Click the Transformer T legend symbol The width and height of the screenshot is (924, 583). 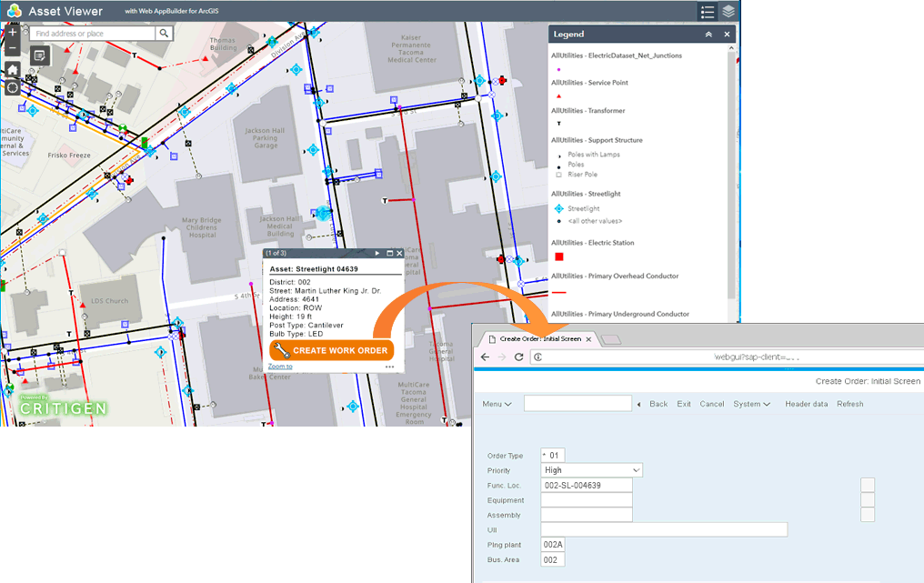pos(558,124)
